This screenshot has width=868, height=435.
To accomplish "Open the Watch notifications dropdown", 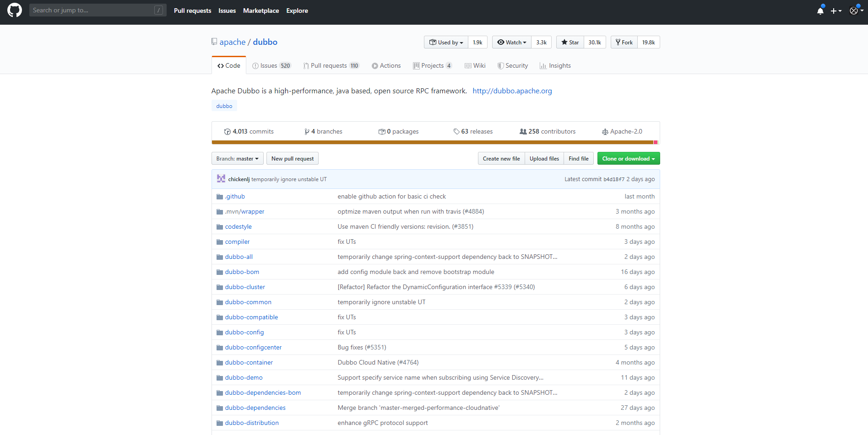I will click(x=512, y=42).
